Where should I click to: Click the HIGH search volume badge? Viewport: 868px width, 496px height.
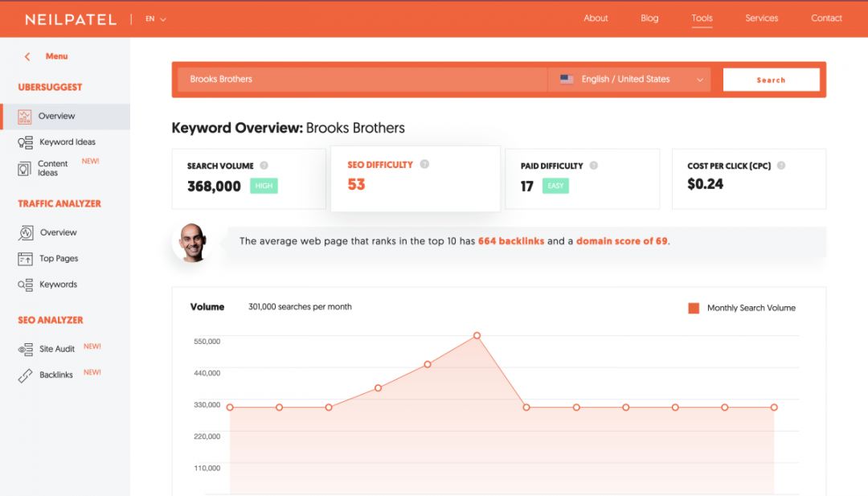[x=264, y=186]
